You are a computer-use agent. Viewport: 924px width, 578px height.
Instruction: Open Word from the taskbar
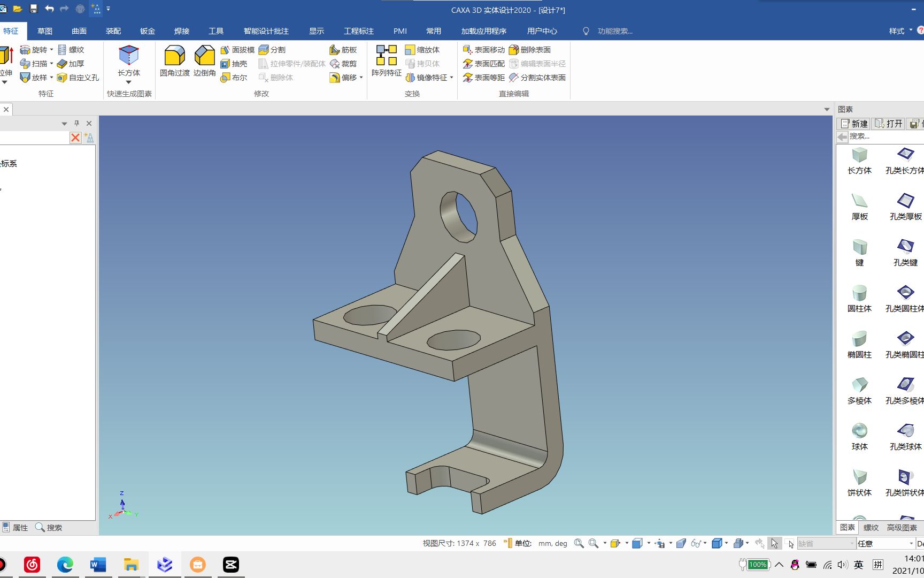pyautogui.click(x=98, y=565)
